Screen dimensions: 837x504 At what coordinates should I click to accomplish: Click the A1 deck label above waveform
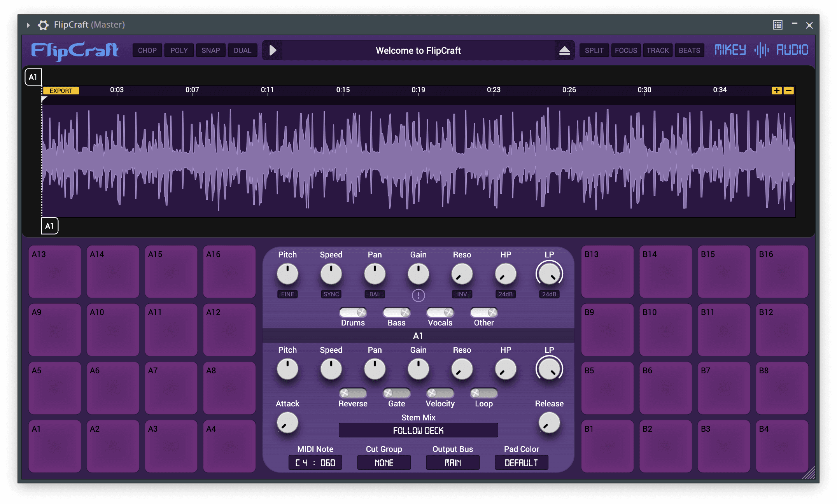point(33,77)
